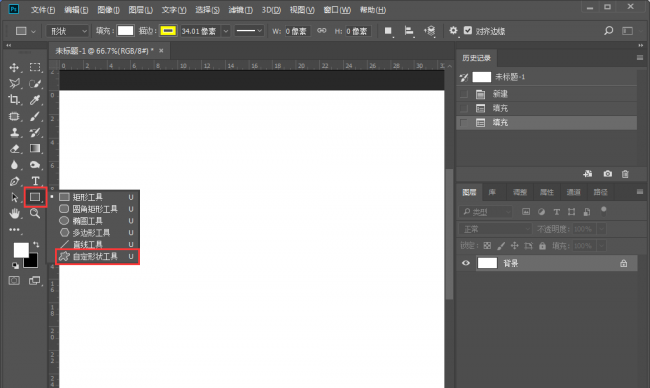This screenshot has height=388, width=650.
Task: Select the Hand tool
Action: click(14, 213)
